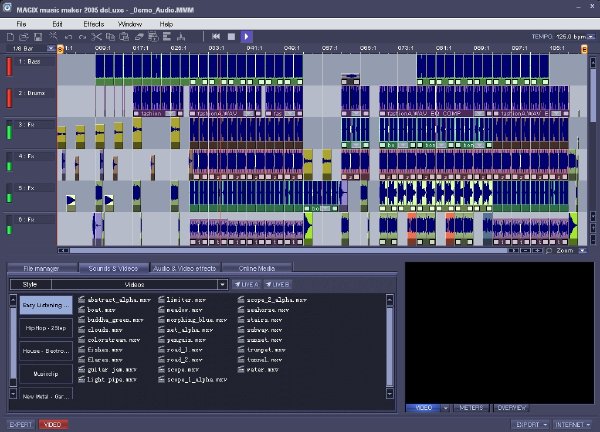This screenshot has height=432, width=600.
Task: Click the orange start marker S on ruler
Action: pyautogui.click(x=60, y=49)
